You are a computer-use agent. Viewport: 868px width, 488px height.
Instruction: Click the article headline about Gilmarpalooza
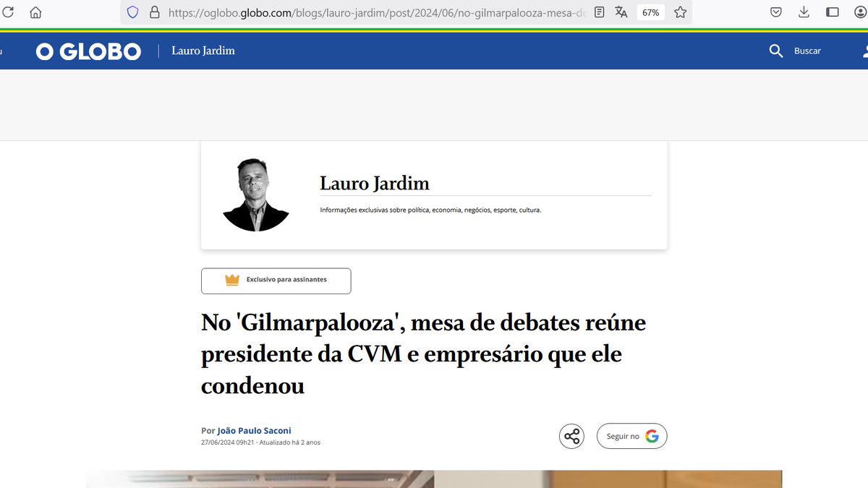423,354
